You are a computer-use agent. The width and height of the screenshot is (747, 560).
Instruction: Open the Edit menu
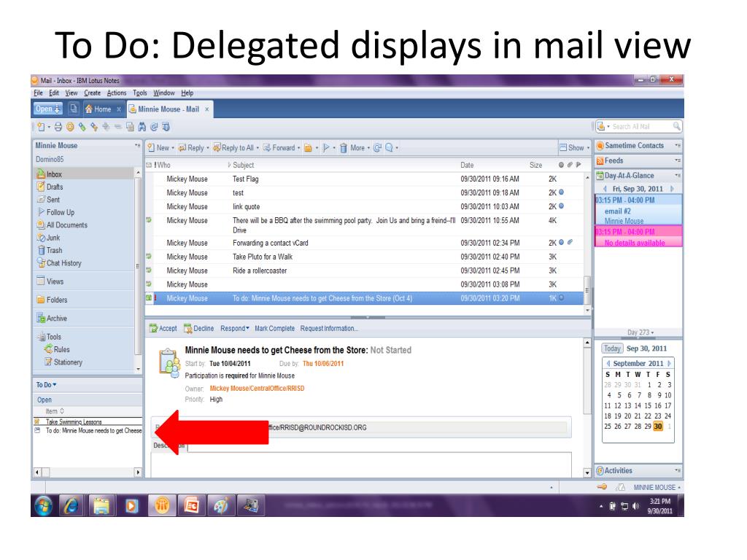click(54, 93)
